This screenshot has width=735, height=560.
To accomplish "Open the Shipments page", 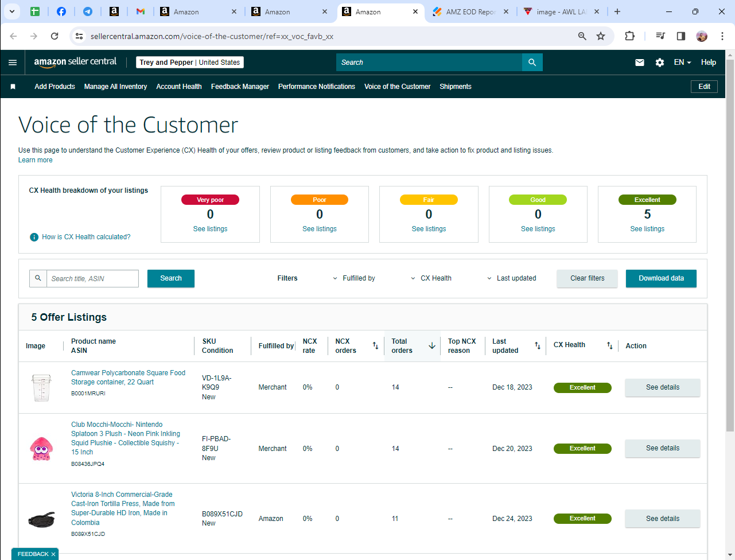I will [456, 87].
